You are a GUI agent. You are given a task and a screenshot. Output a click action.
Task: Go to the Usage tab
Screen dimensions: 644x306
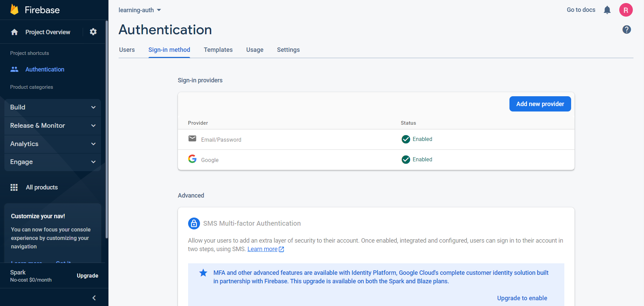click(255, 50)
